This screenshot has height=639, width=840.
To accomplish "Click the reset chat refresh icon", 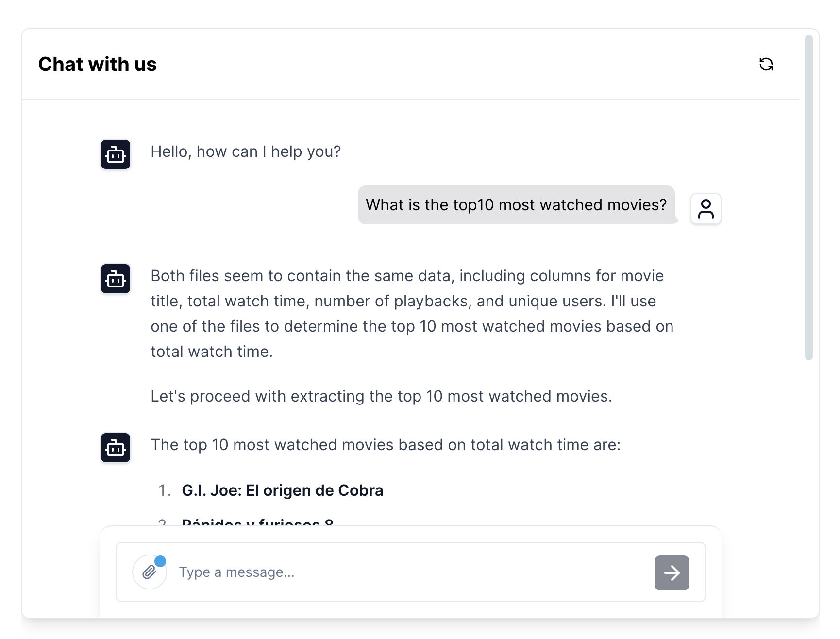I will [x=766, y=64].
